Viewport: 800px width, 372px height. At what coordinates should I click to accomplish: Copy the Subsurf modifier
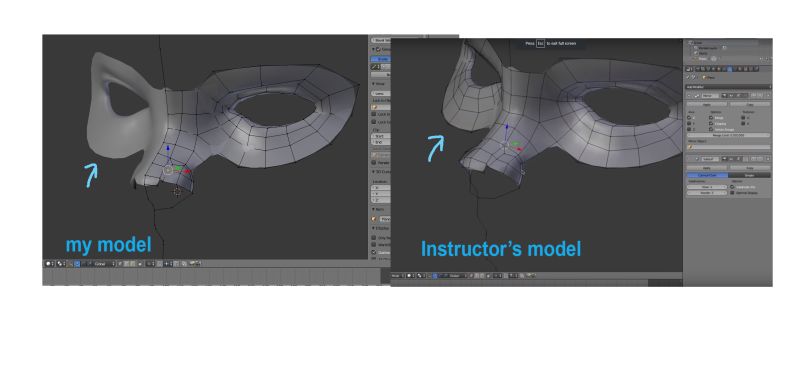point(750,168)
